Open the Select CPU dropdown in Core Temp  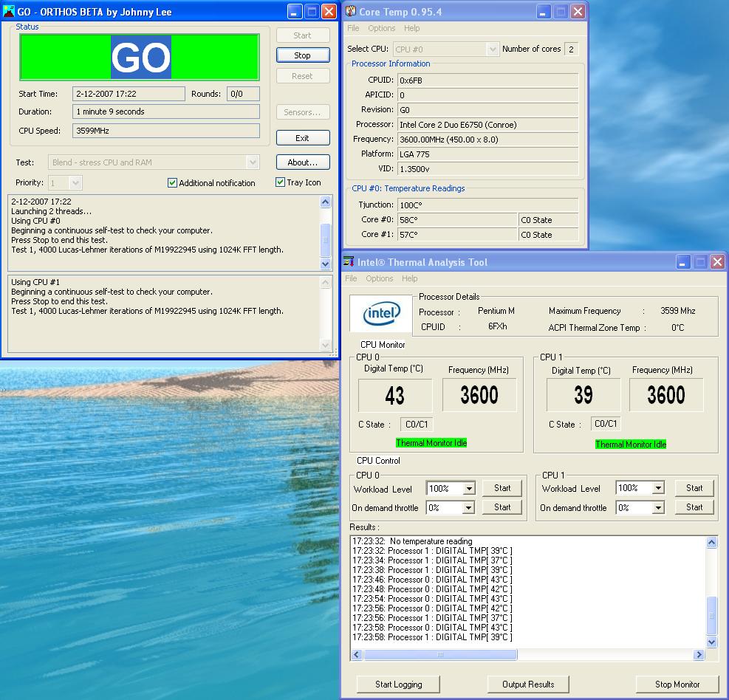point(493,49)
